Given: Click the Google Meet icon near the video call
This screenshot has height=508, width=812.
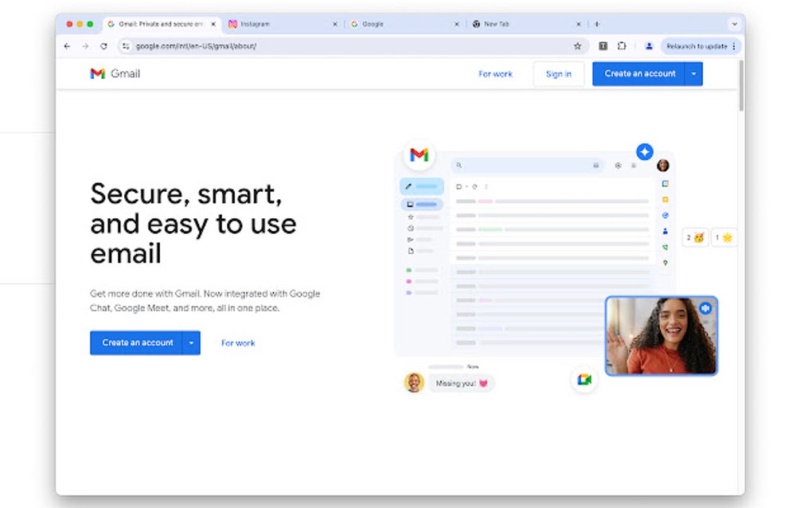Looking at the screenshot, I should (584, 380).
